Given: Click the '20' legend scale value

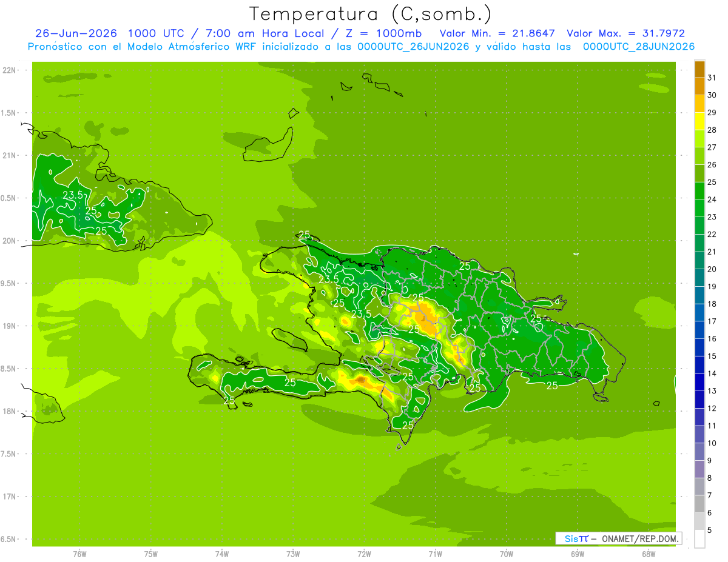Looking at the screenshot, I should 712,269.
